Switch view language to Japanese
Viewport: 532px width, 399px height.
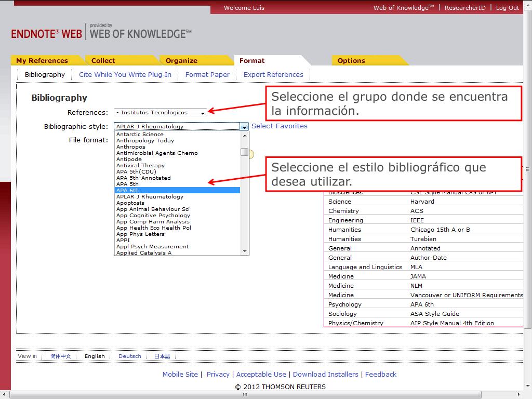point(162,356)
